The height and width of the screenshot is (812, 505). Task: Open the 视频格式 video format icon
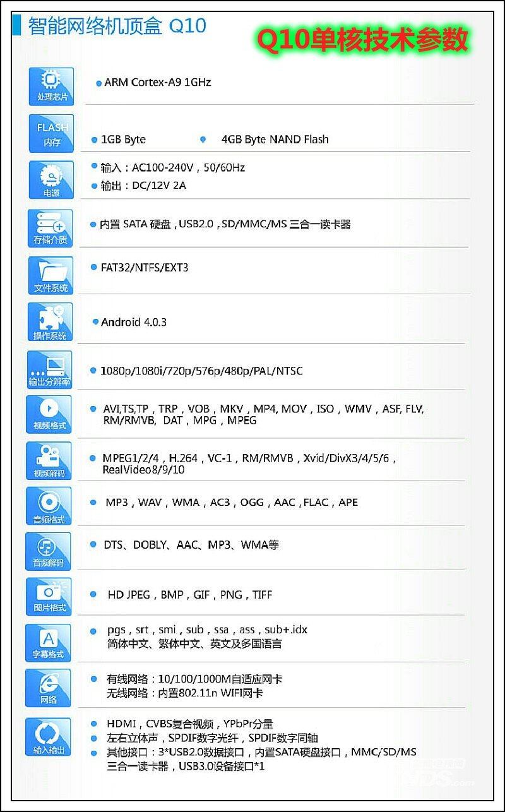pyautogui.click(x=49, y=414)
